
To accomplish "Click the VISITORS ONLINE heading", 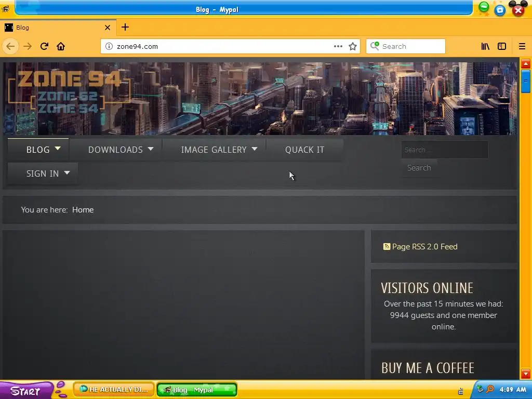I will pyautogui.click(x=427, y=288).
